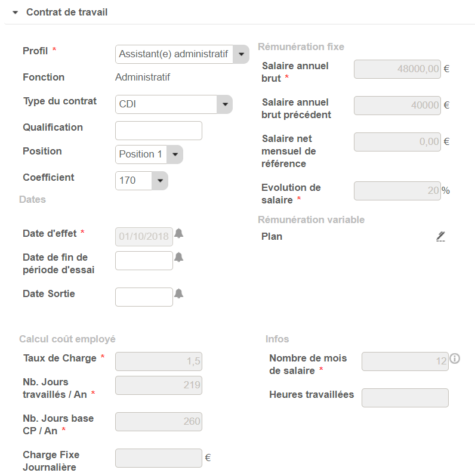Click the Date de fin de période d'essai field
Image resolution: width=475 pixels, height=476 pixels.
coord(144,261)
